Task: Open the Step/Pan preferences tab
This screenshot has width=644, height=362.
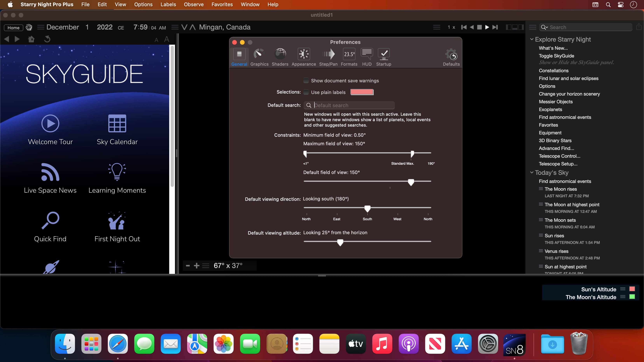Action: click(x=328, y=57)
